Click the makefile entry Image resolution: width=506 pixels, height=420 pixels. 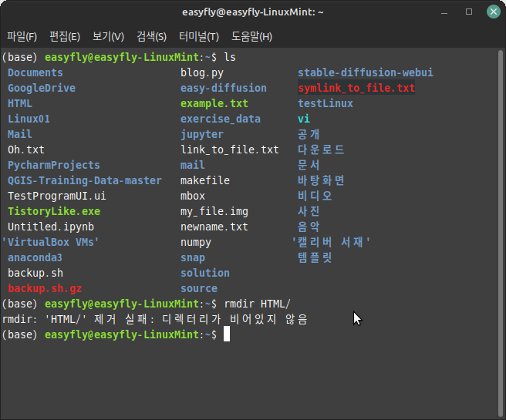click(x=205, y=180)
